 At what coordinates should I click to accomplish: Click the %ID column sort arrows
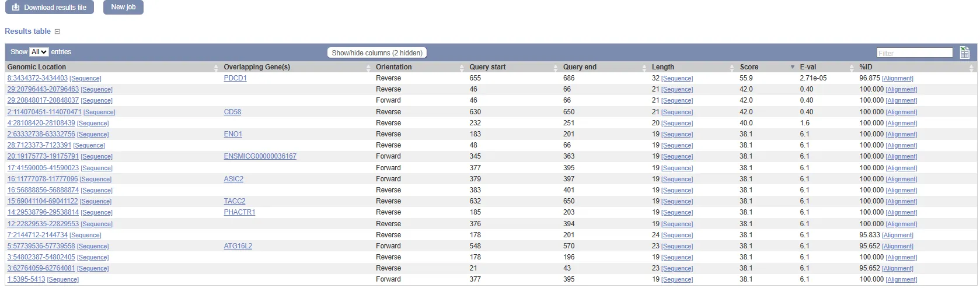971,68
